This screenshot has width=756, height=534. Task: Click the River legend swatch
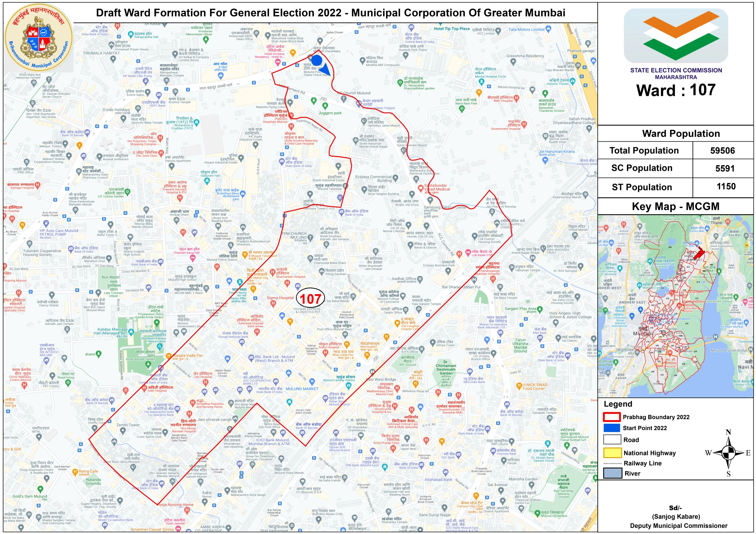[612, 473]
